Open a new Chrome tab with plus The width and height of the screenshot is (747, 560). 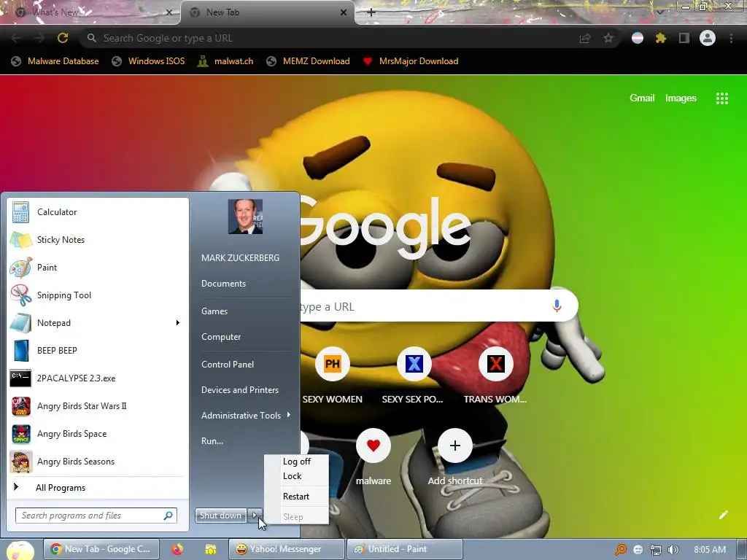(371, 12)
